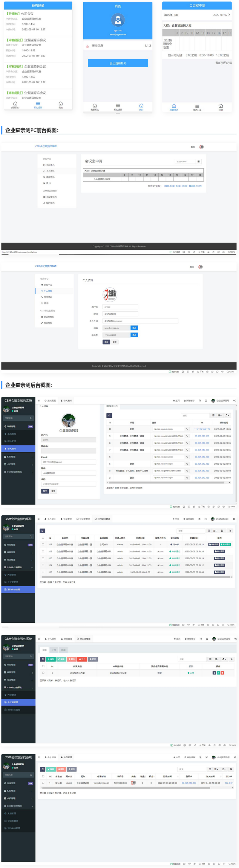Click the 企业猫 logo profile picture in 个人资料
239x868 pixels.
coord(110,295)
